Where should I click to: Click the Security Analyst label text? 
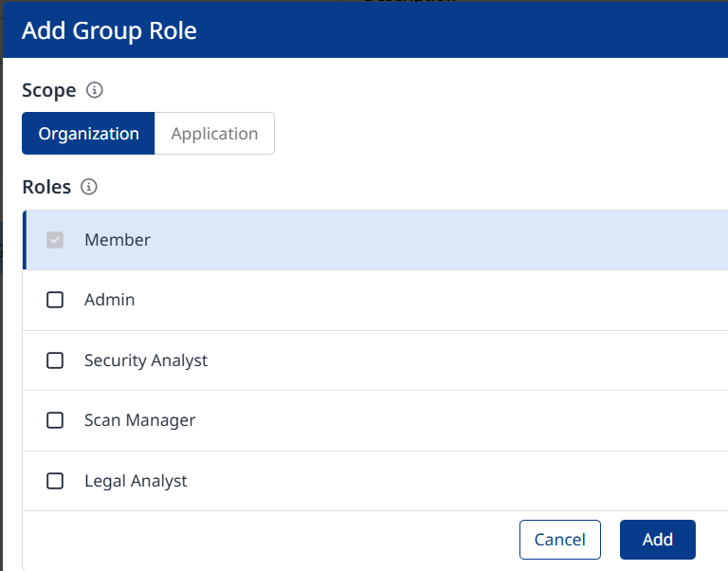[x=145, y=360]
